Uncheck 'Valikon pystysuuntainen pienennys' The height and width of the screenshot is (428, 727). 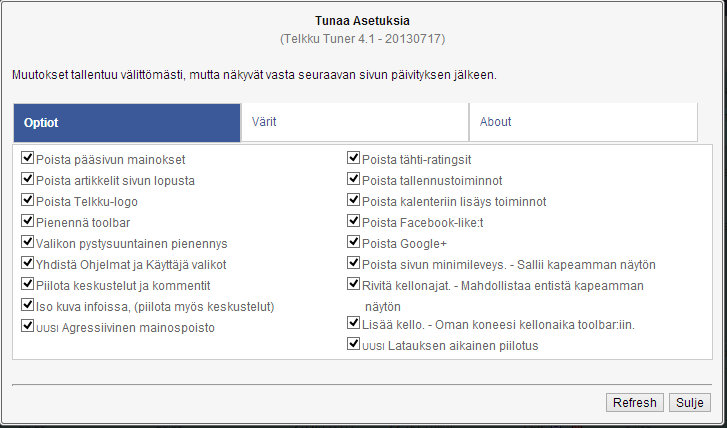coord(27,242)
